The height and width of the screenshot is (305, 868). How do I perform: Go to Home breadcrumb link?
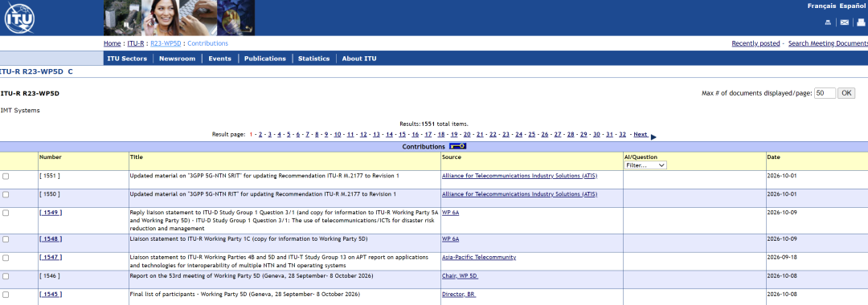(x=112, y=43)
